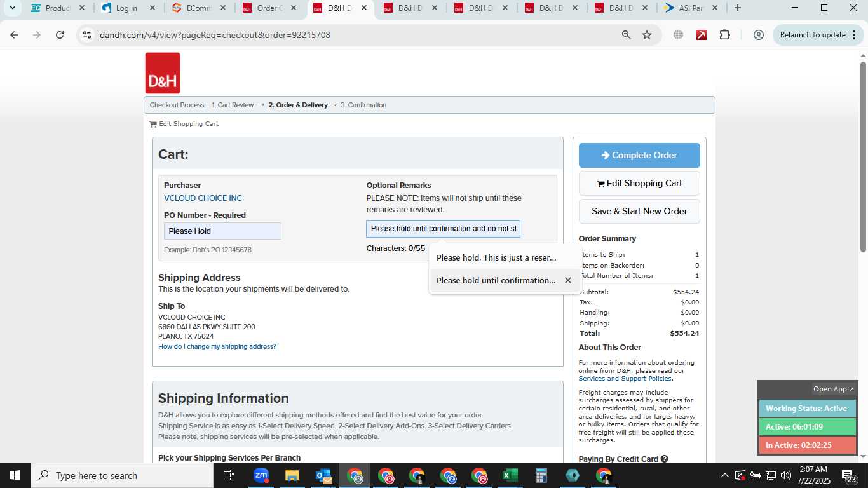868x488 pixels.
Task: Click the Complete Order button
Action: [639, 155]
